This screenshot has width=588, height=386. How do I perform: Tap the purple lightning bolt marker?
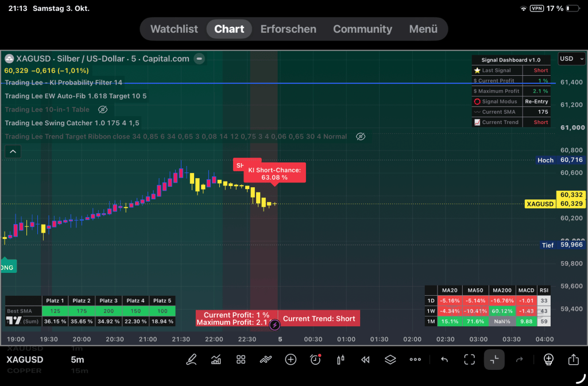tap(274, 325)
